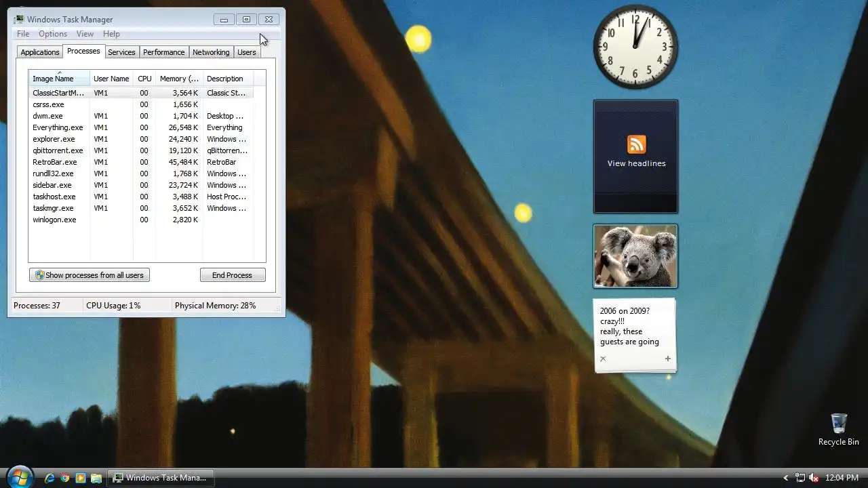This screenshot has width=868, height=488.
Task: Click View headlines in feed gadget
Action: 636,163
